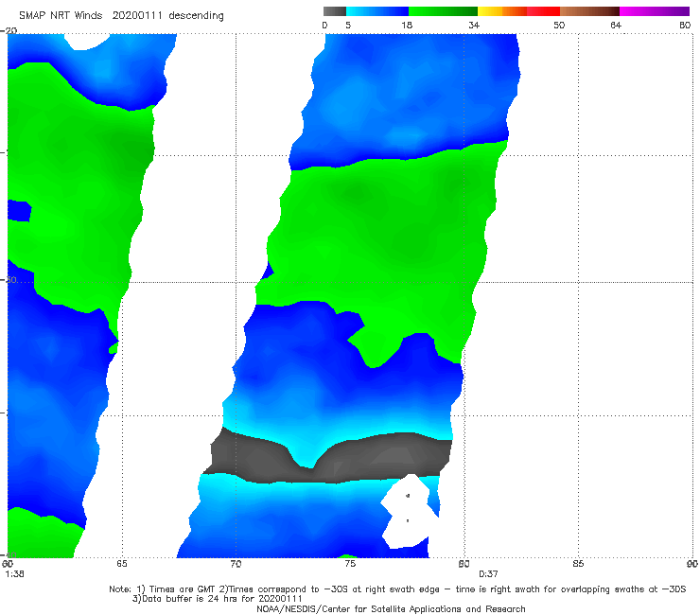
Task: Click the color bar label "50"
Action: (x=559, y=26)
